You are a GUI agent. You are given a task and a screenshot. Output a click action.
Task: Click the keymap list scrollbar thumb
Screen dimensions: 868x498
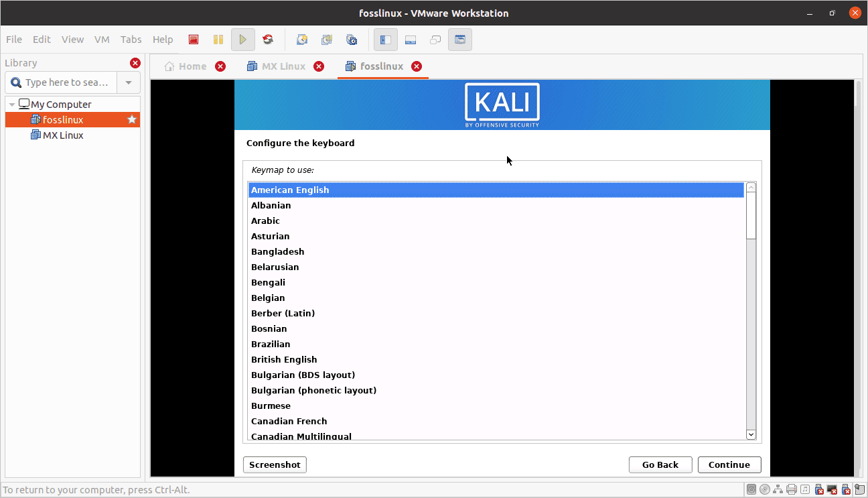tap(751, 215)
